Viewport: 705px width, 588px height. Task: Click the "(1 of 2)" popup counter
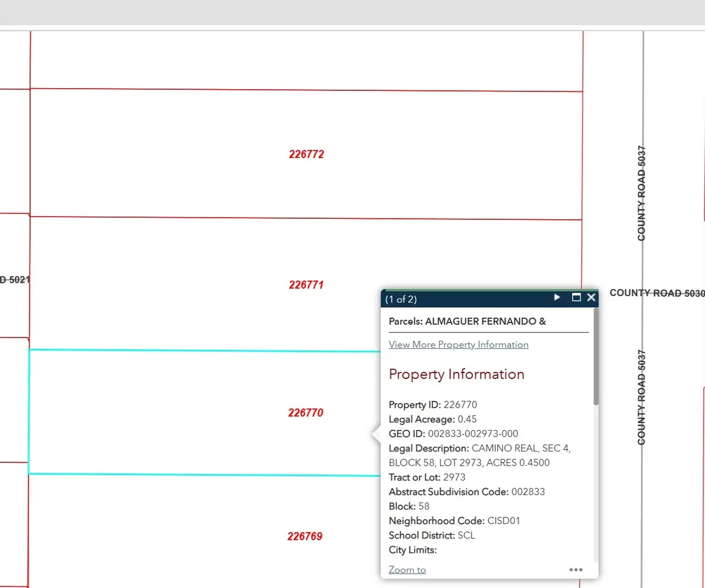[x=401, y=299]
